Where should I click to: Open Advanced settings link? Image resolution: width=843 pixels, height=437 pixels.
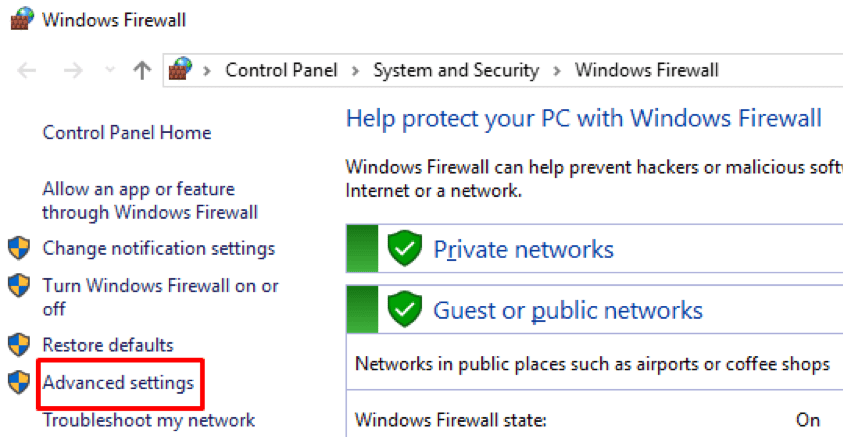point(118,383)
